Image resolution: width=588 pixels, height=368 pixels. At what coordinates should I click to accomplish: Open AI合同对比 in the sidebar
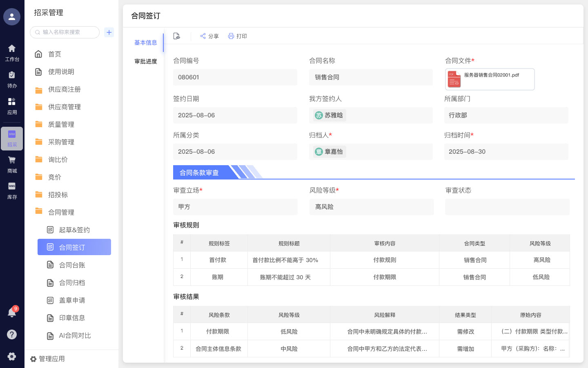pos(75,335)
